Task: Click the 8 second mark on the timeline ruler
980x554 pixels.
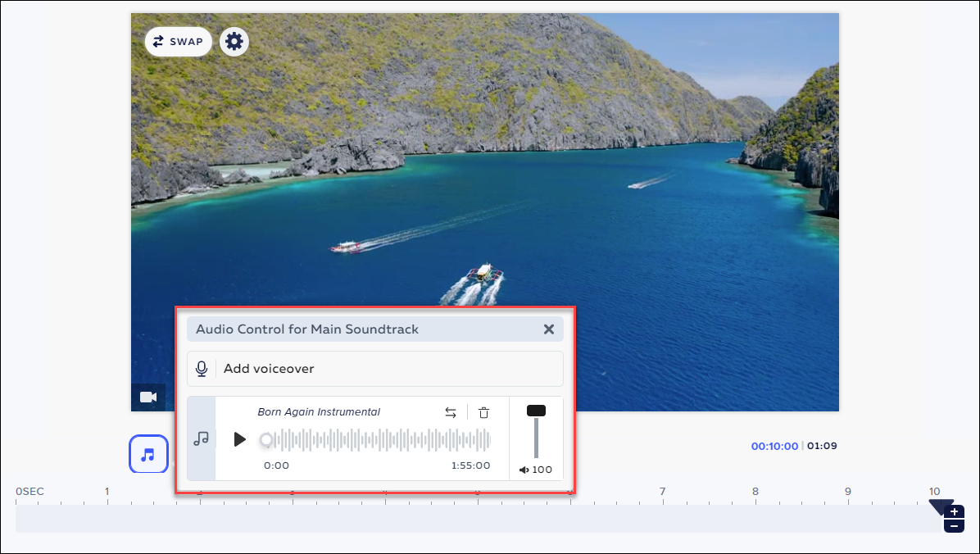Action: [755, 492]
